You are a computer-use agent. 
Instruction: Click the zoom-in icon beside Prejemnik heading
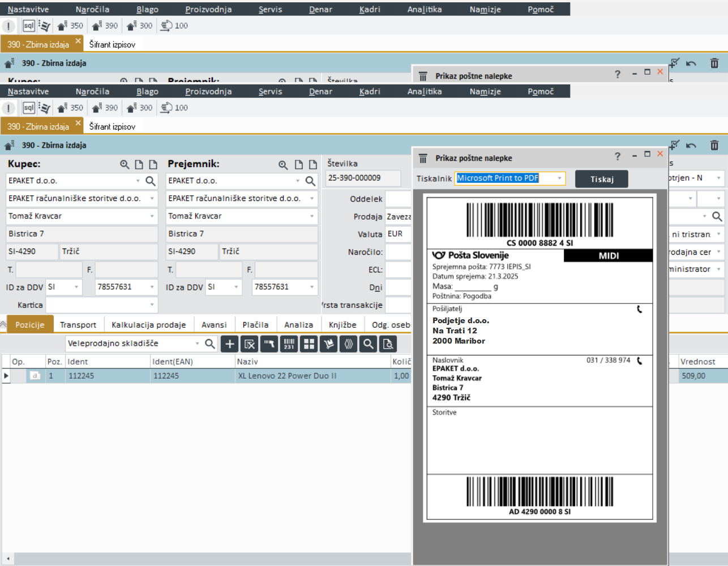tap(283, 165)
